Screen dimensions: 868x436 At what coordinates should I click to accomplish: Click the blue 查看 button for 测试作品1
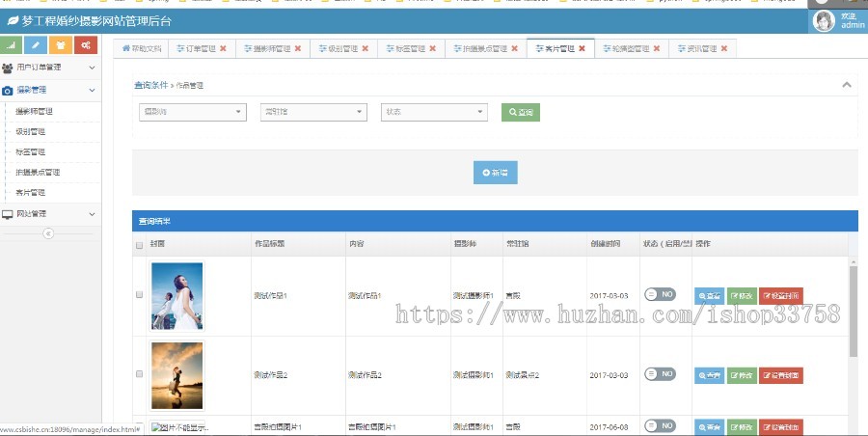[709, 296]
